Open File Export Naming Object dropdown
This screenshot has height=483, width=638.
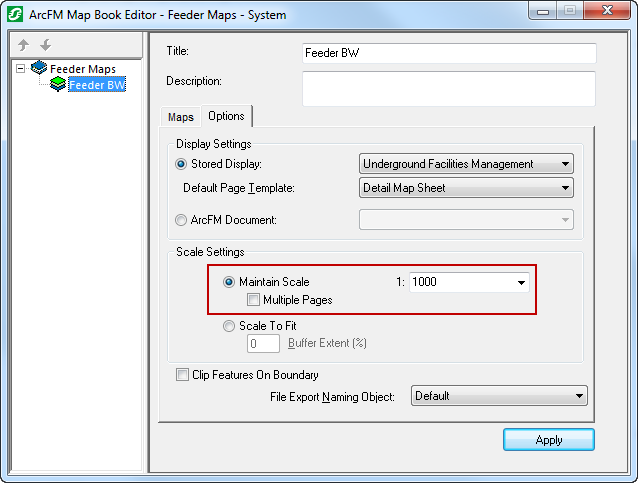click(x=579, y=396)
